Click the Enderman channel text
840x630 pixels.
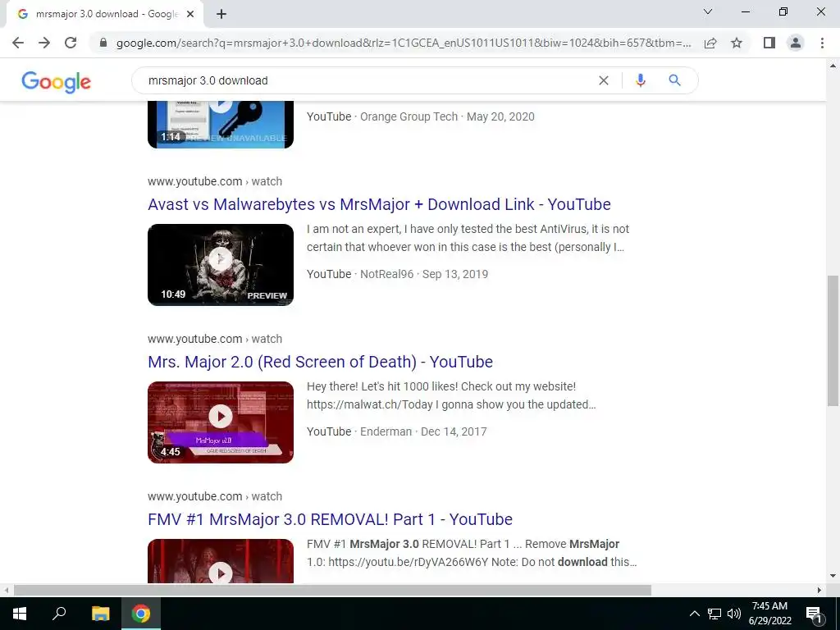(386, 431)
